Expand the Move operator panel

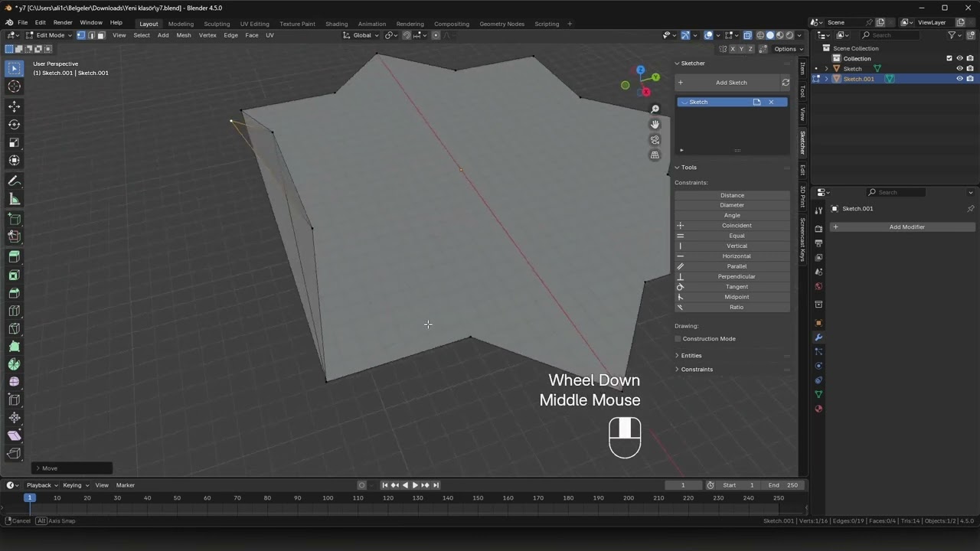(x=73, y=468)
